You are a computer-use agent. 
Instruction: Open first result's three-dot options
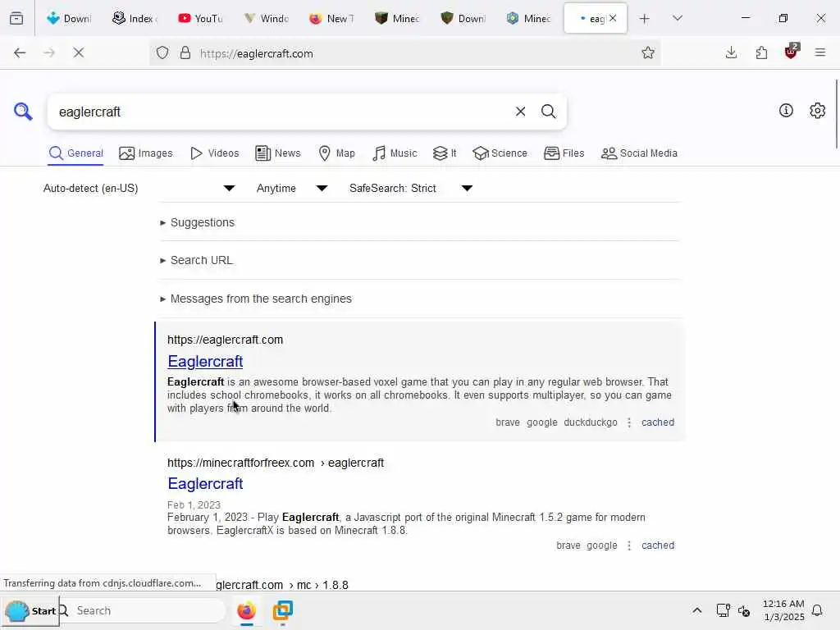[x=629, y=422]
